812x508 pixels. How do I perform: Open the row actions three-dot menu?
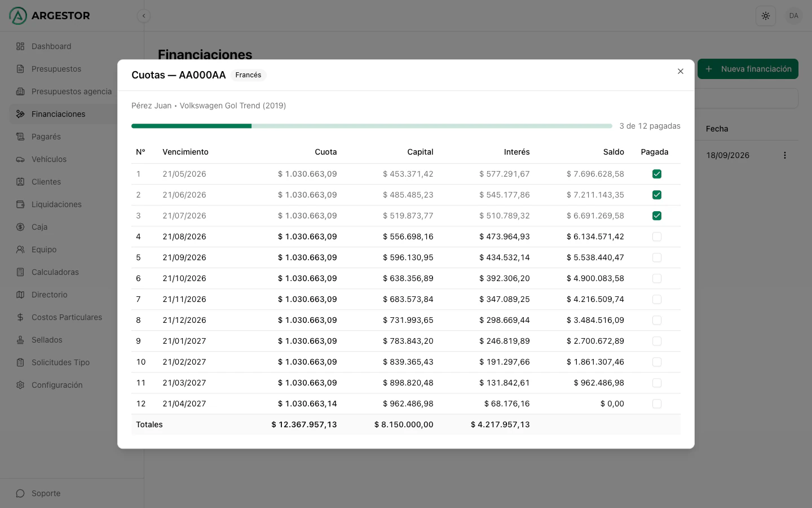tap(784, 155)
